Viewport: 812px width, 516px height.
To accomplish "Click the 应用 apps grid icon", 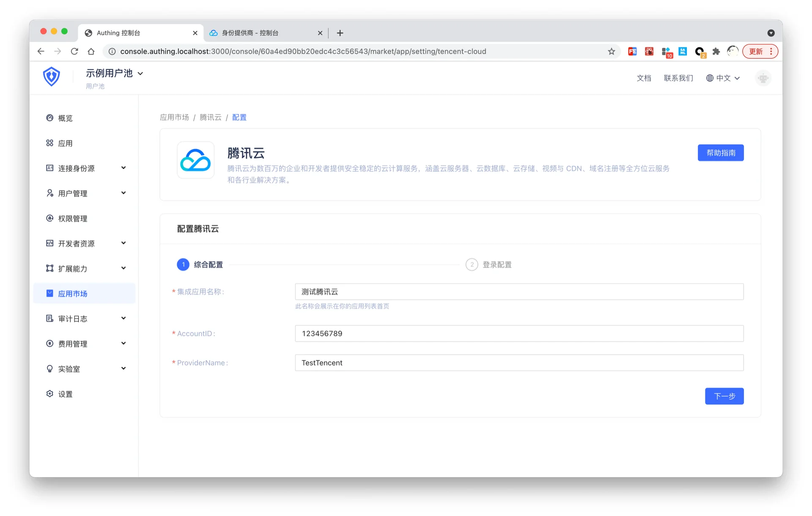I will tap(49, 143).
